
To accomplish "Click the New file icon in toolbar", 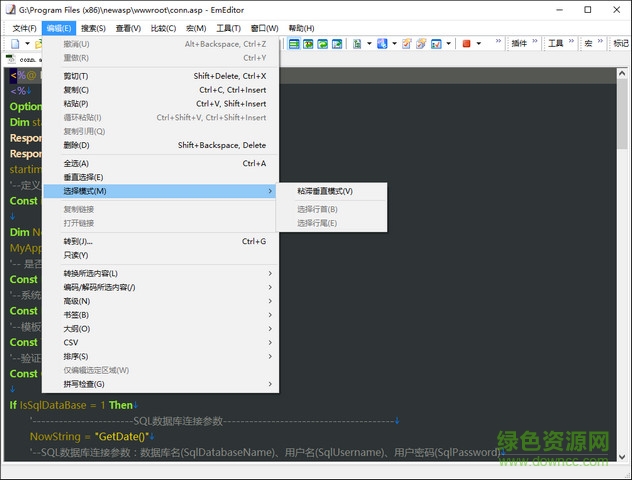I will click(x=17, y=44).
